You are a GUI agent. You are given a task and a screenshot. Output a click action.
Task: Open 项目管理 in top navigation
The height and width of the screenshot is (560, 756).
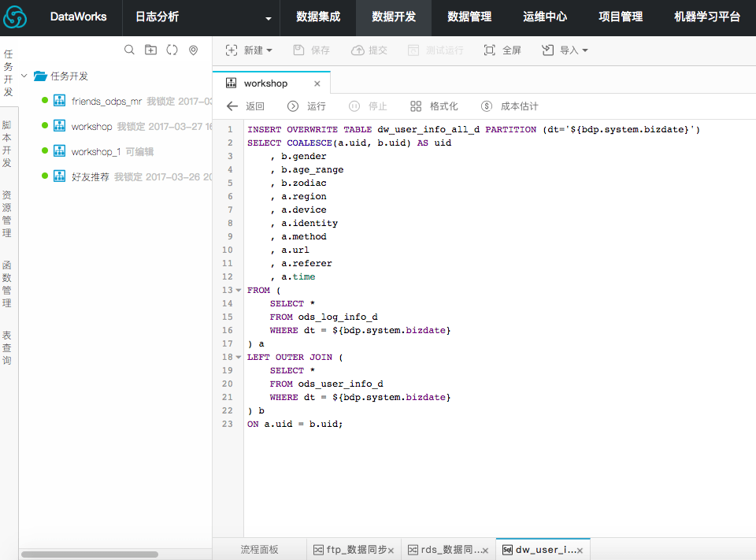(x=621, y=17)
